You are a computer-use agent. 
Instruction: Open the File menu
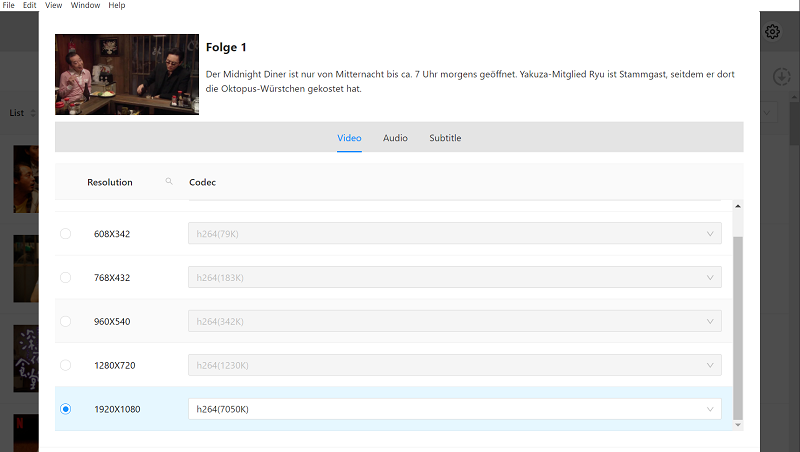(9, 5)
